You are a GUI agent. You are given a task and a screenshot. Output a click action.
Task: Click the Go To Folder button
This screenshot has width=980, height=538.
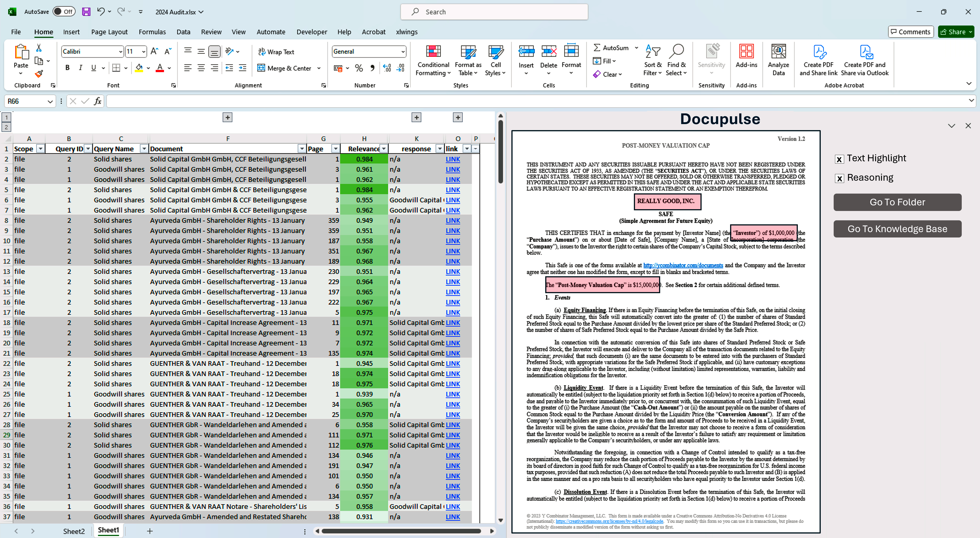pyautogui.click(x=897, y=202)
